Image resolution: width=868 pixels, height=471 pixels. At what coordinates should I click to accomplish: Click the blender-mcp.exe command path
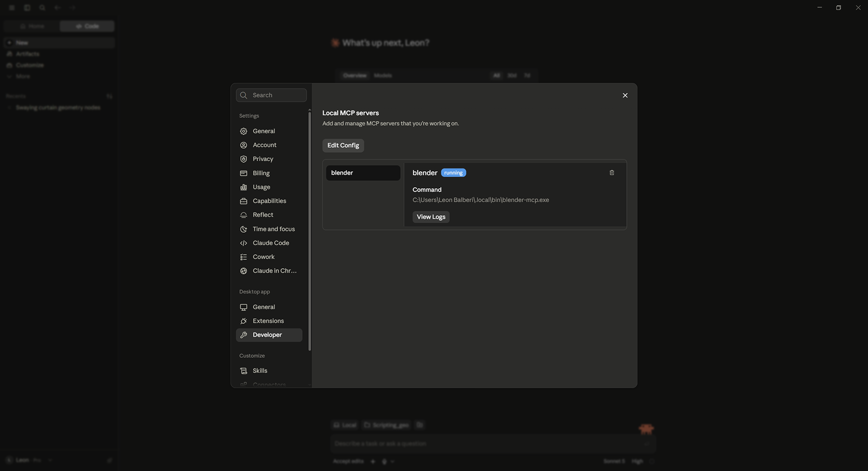pyautogui.click(x=481, y=200)
